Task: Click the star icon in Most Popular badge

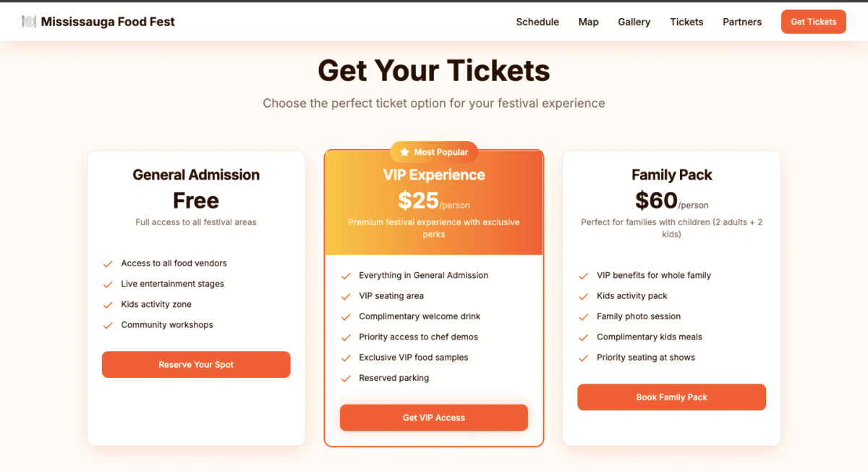Action: [404, 152]
